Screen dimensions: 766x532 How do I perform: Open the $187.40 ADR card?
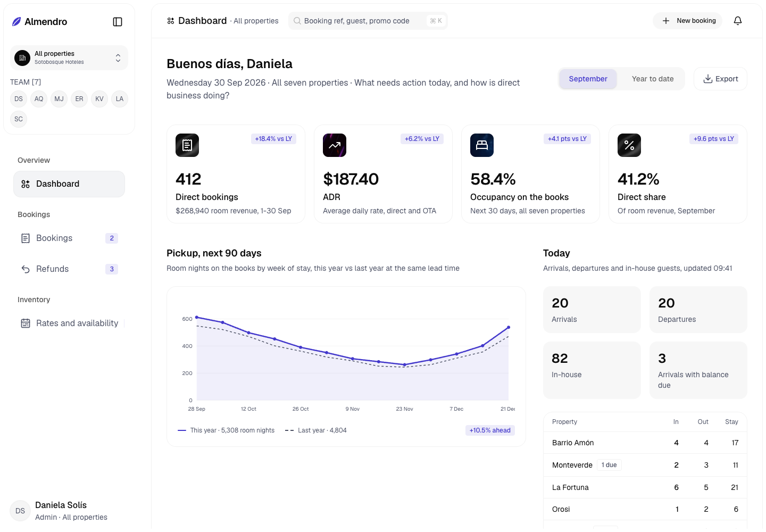point(383,174)
